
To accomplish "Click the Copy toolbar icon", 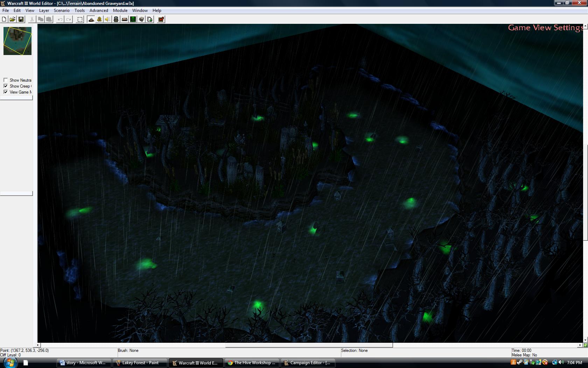I will click(41, 19).
